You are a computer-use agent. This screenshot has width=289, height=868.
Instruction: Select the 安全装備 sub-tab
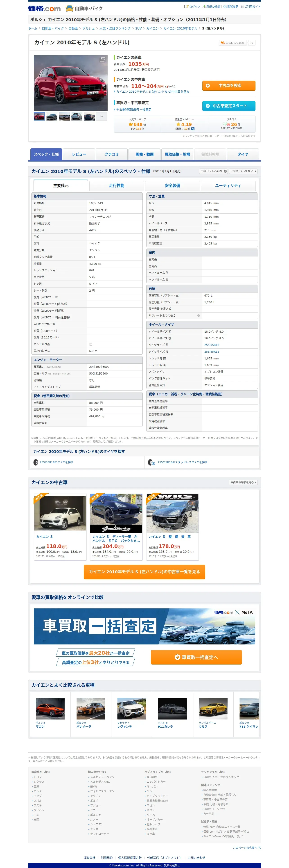click(x=173, y=186)
